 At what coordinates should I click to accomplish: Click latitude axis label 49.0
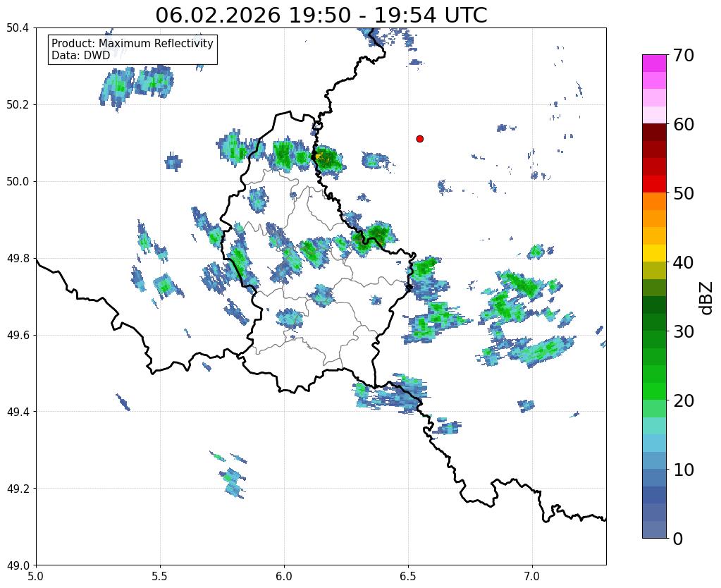coord(18,565)
